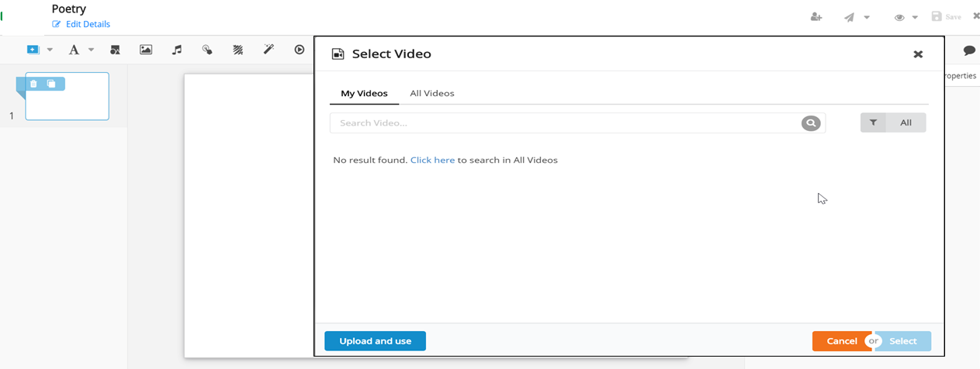Follow the 'Click here' link
The height and width of the screenshot is (369, 980).
click(432, 160)
